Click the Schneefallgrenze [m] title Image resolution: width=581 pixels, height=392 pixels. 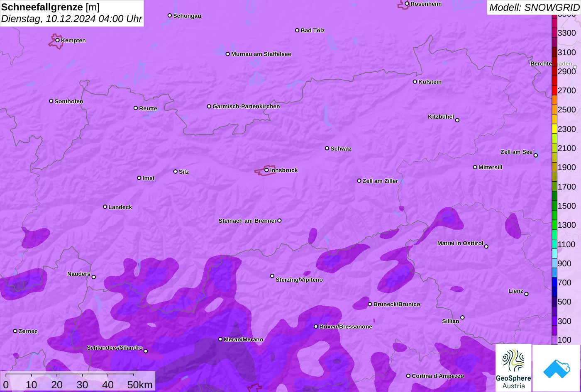click(x=50, y=7)
